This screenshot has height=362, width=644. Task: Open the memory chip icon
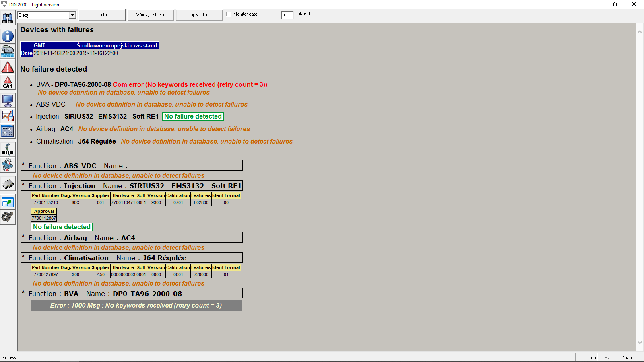pyautogui.click(x=8, y=184)
